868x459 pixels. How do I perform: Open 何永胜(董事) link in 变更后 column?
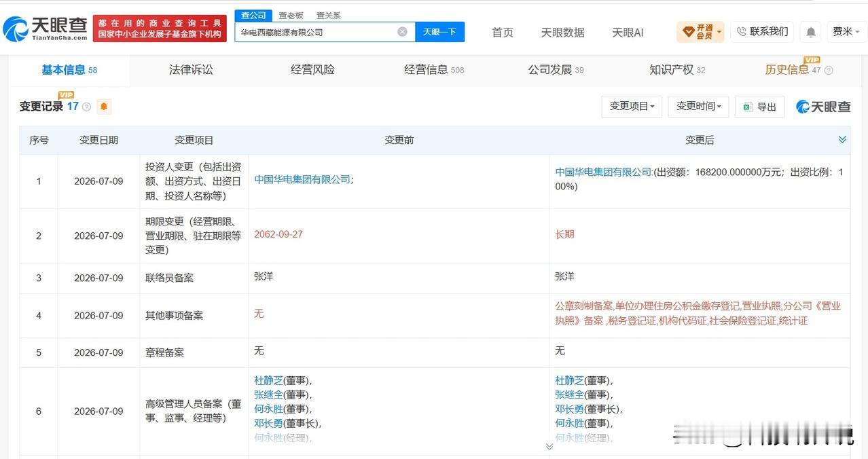coord(570,424)
